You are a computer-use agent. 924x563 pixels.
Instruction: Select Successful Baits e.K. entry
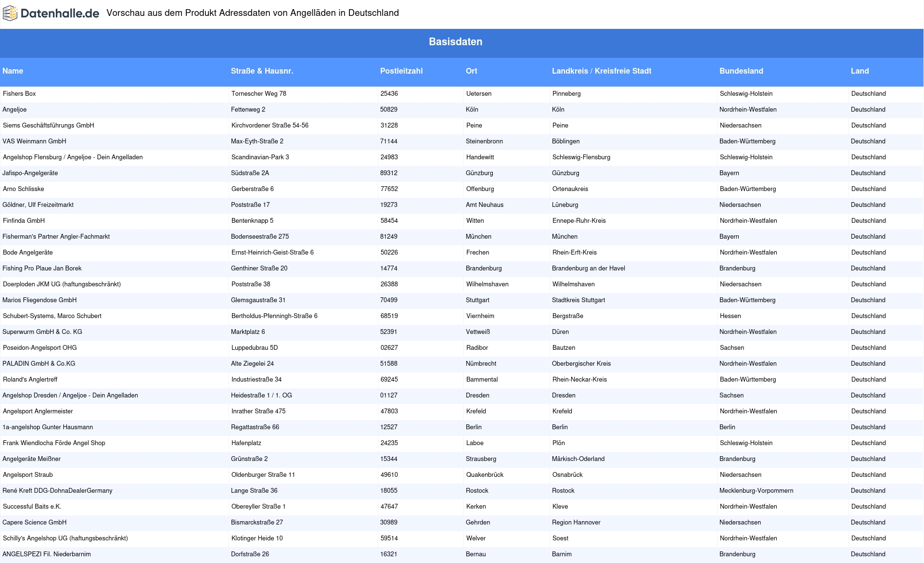(32, 507)
